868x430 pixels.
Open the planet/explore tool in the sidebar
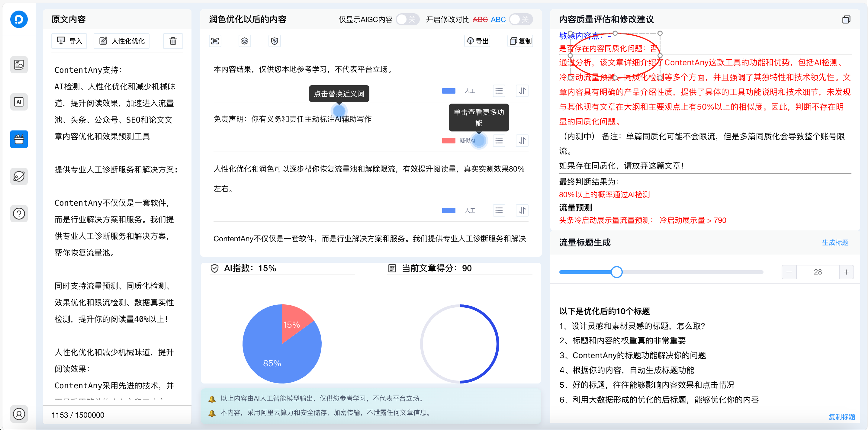pyautogui.click(x=19, y=176)
